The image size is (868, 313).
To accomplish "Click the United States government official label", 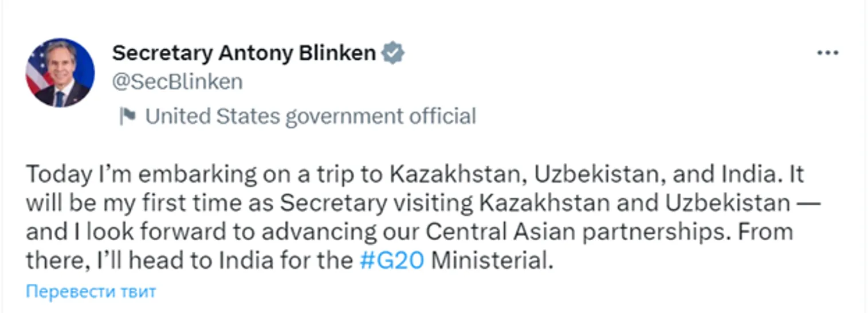I will coord(311,116).
